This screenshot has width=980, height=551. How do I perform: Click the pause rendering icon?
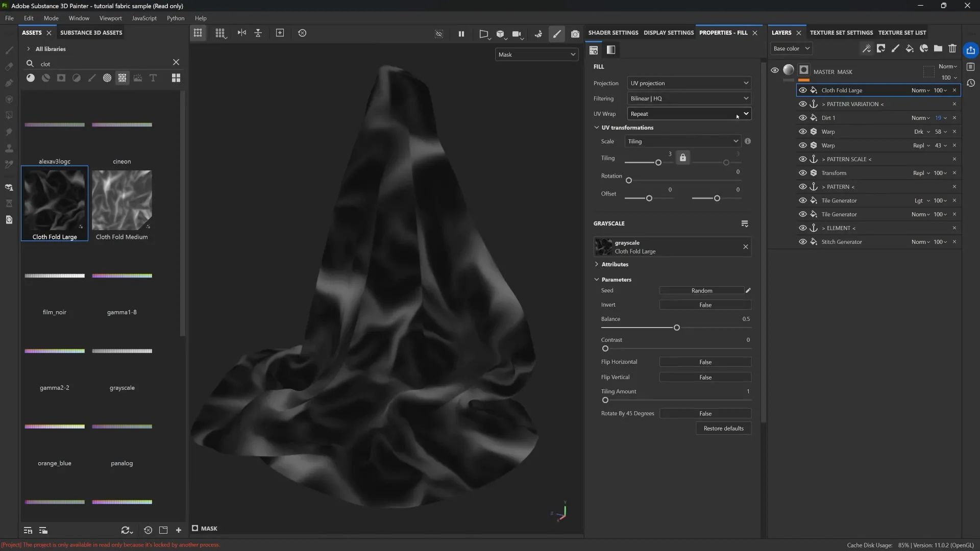click(461, 34)
